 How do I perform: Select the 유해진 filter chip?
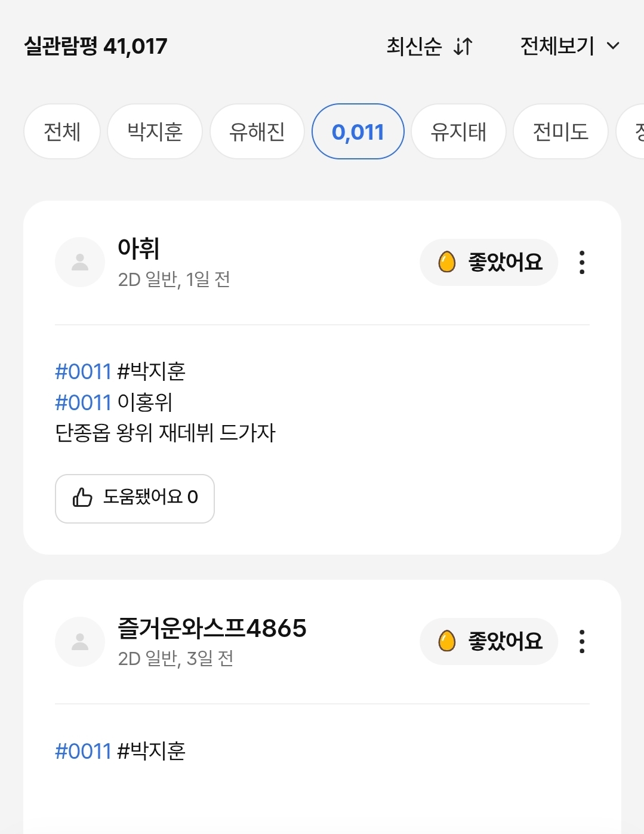pyautogui.click(x=257, y=131)
